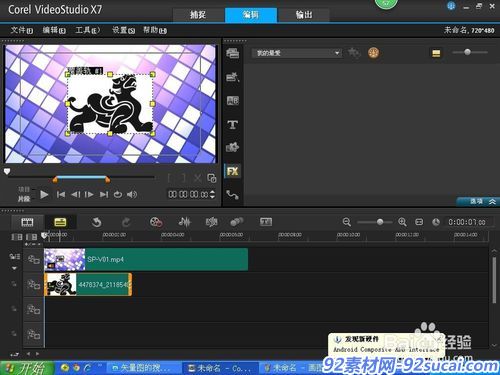The width and height of the screenshot is (500, 375).
Task: Open the 帮助 menu
Action: (x=155, y=30)
